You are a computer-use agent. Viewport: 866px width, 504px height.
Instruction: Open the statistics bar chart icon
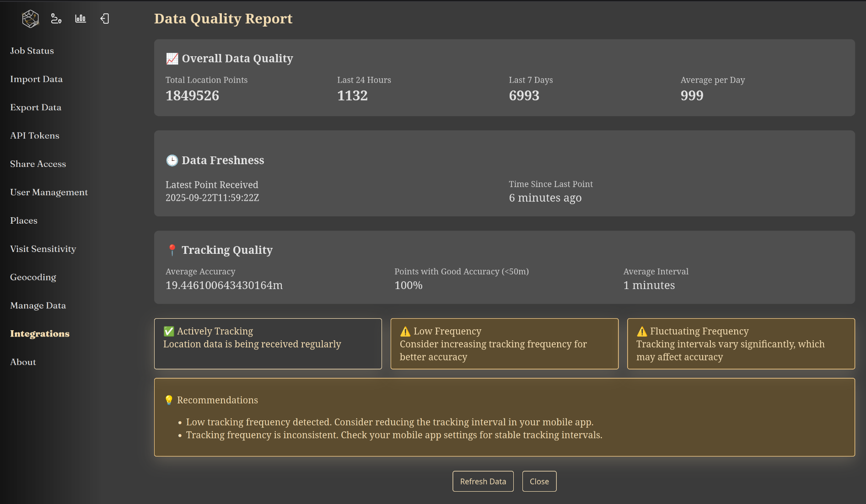81,19
